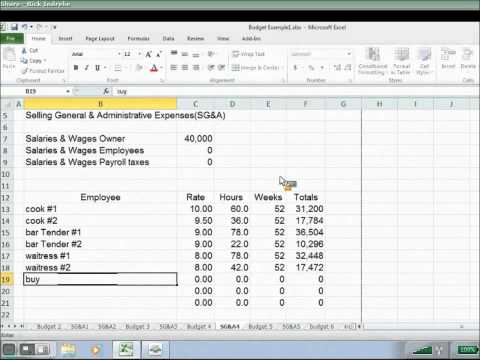Switch to the Review tab
The width and height of the screenshot is (480, 360).
[195, 39]
